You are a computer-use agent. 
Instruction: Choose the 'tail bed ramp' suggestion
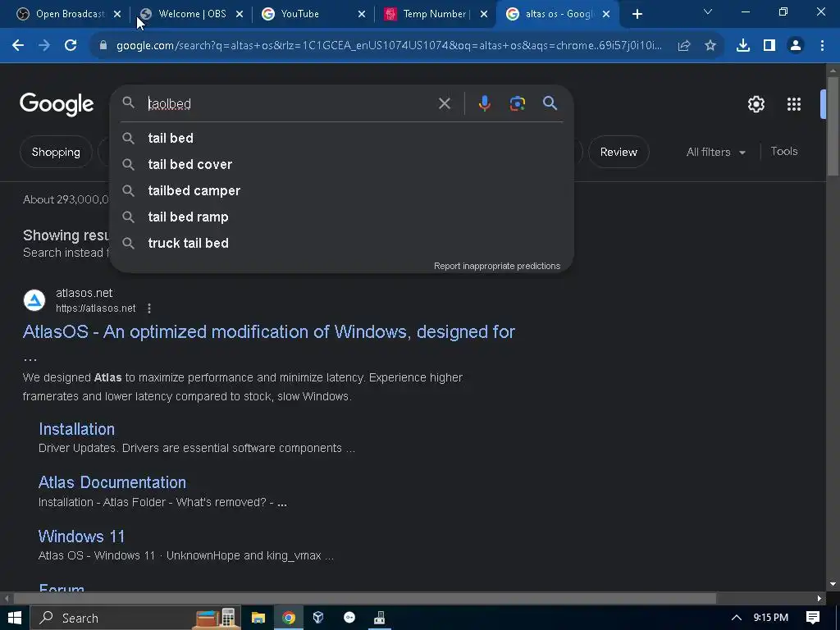pyautogui.click(x=341, y=217)
